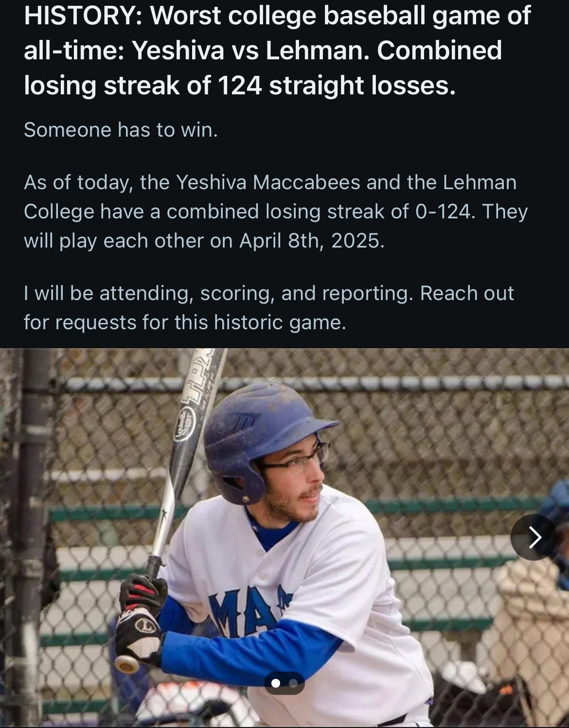Select the second carousel dot indicator

tap(293, 683)
